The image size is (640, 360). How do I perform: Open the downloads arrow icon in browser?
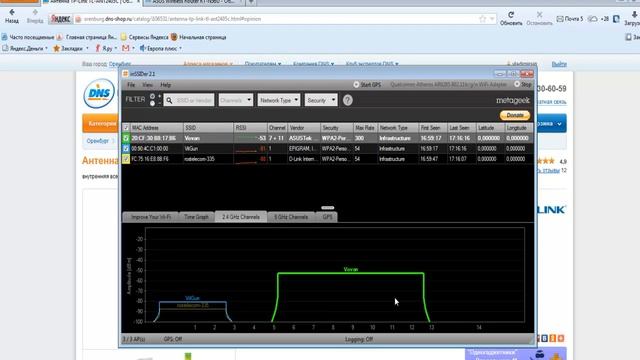coord(634,15)
